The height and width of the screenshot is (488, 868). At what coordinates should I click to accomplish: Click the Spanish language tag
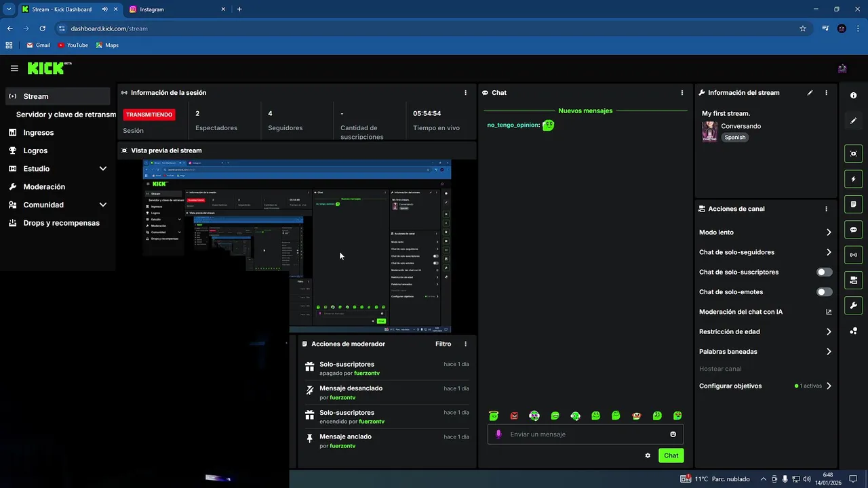point(734,137)
